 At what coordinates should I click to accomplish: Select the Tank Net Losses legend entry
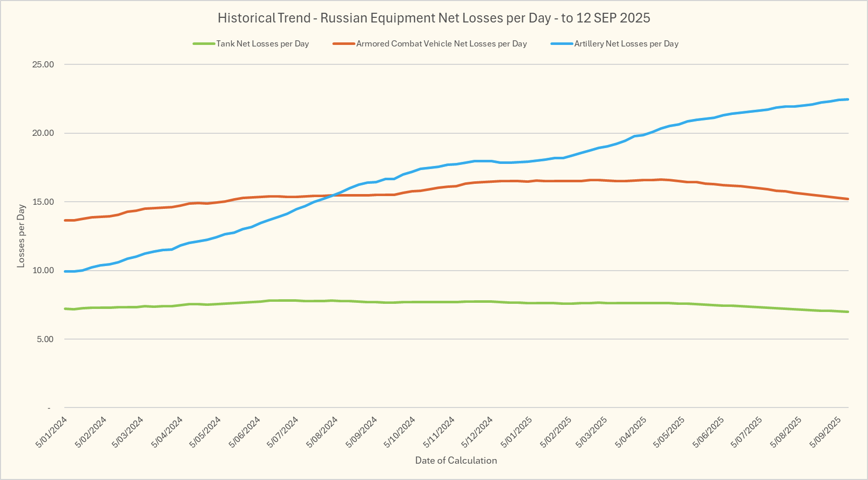[x=262, y=44]
